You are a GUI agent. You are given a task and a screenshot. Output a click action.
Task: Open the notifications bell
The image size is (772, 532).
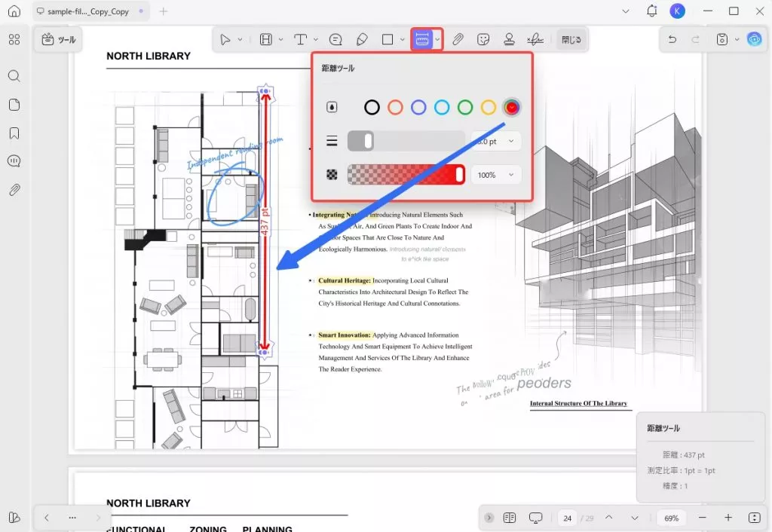(652, 11)
